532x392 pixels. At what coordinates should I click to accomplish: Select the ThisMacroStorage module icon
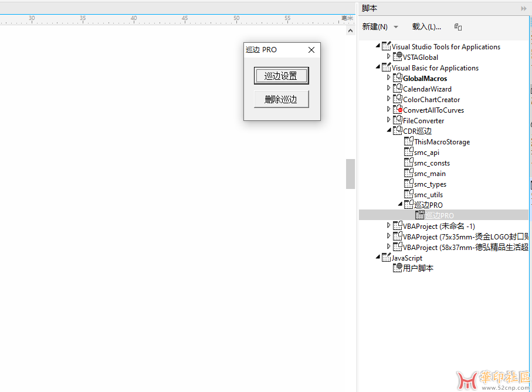409,141
